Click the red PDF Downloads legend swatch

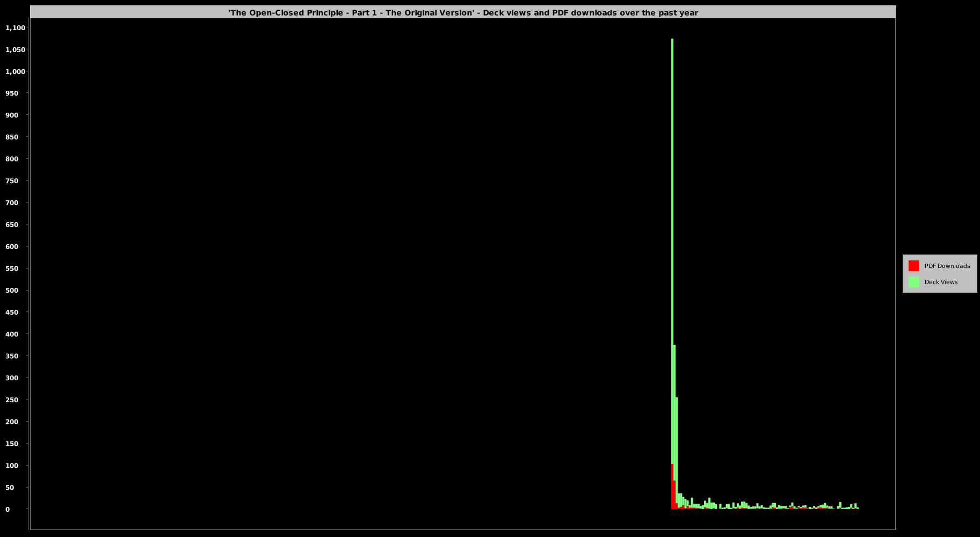click(x=913, y=266)
